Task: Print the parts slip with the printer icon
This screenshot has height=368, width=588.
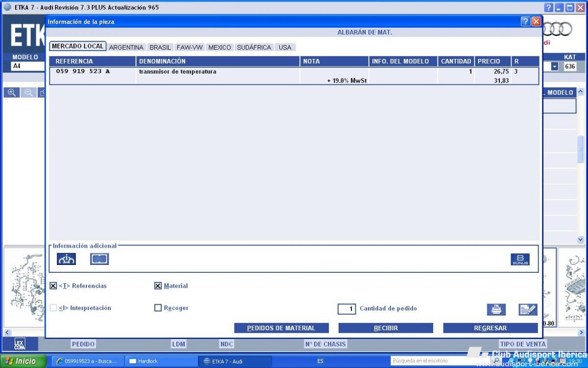Action: (x=496, y=310)
